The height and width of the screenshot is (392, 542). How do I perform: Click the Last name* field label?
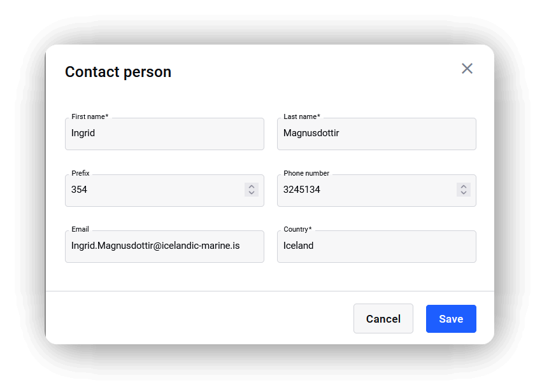(302, 116)
